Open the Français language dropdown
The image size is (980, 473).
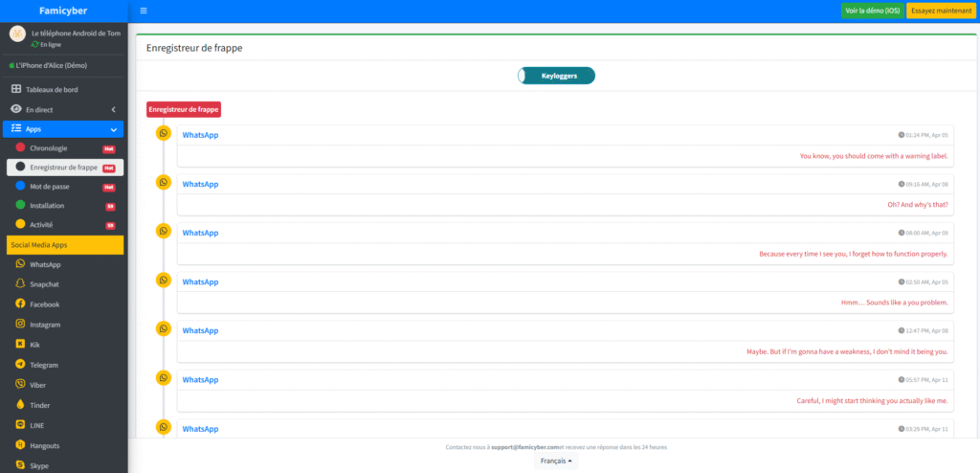coord(556,461)
